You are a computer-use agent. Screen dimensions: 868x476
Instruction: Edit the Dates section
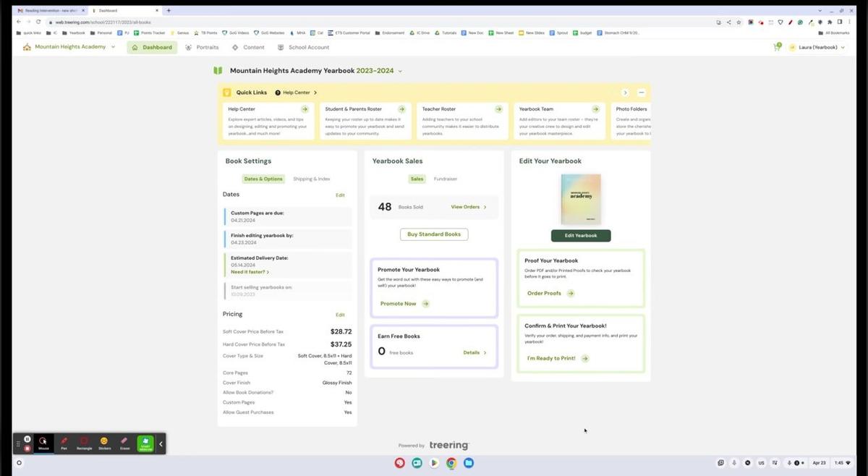340,195
